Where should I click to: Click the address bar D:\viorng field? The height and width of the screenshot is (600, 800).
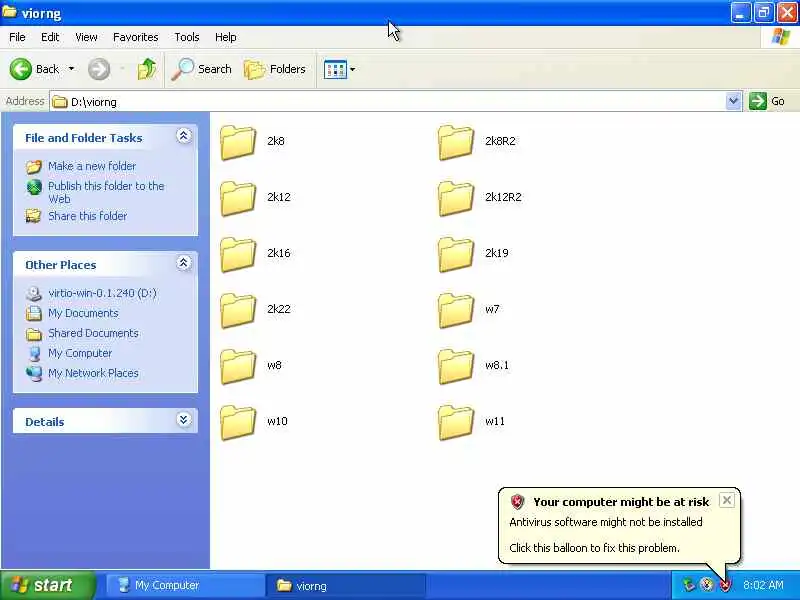pos(388,102)
